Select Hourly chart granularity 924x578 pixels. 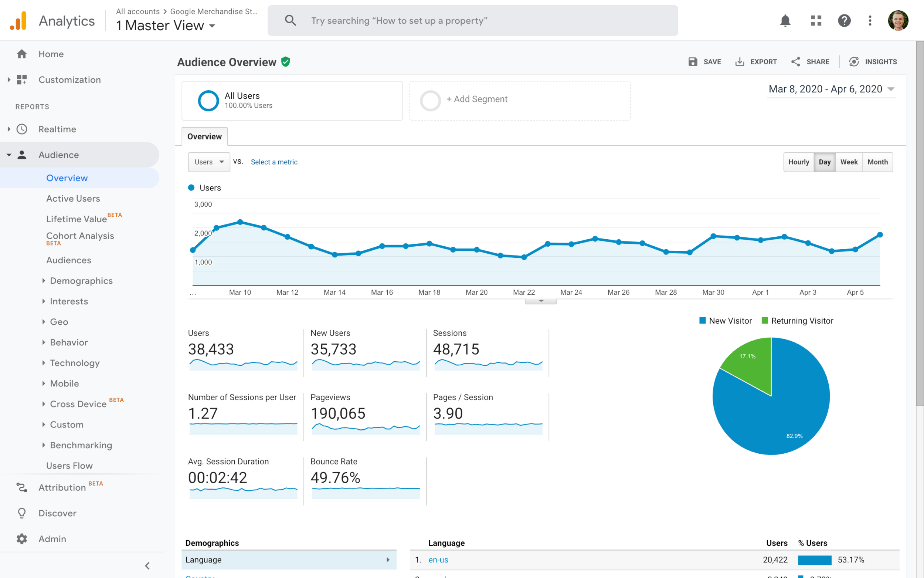(798, 162)
